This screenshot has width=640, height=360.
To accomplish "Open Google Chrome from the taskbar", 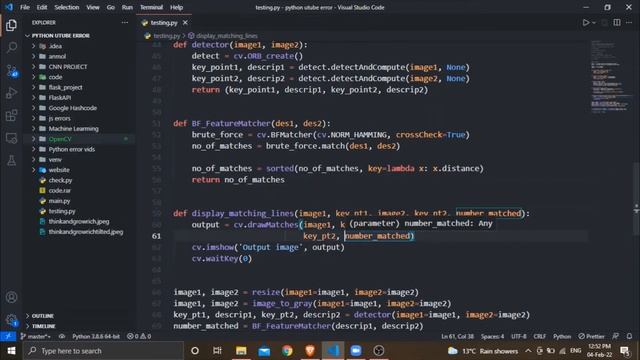I will tap(287, 351).
